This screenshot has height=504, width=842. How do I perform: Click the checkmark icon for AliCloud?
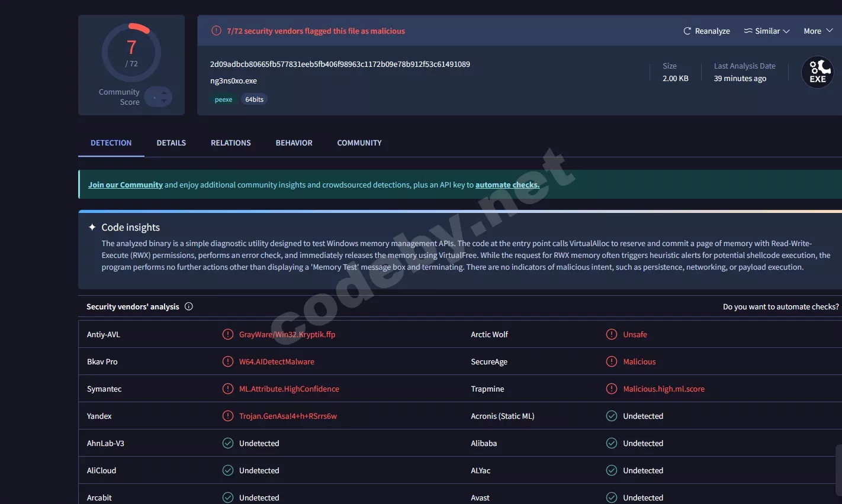click(228, 470)
